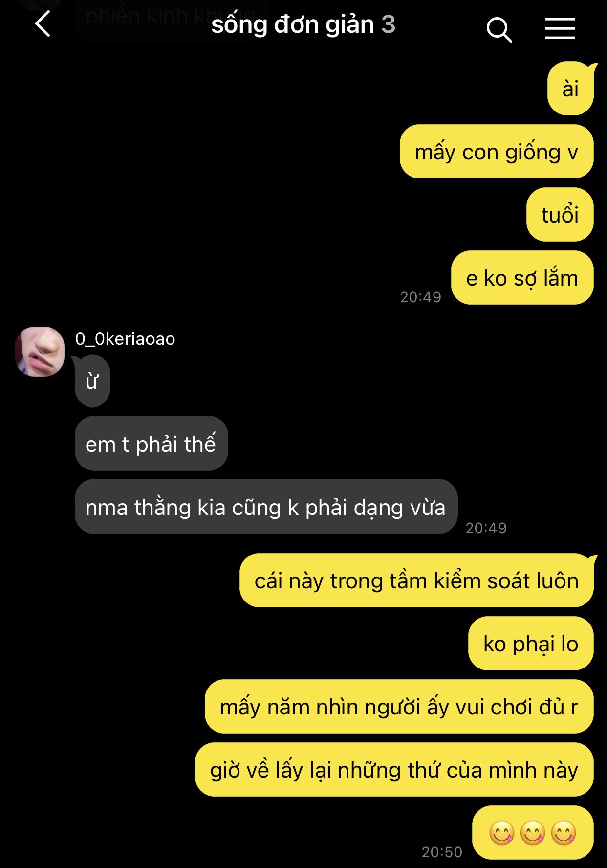Select the 'mấy con giống v' bubble
This screenshot has height=868, width=607.
click(497, 152)
